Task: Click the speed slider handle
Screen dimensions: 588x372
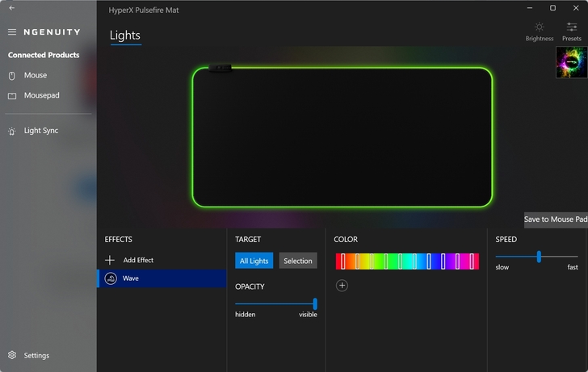Action: (539, 256)
